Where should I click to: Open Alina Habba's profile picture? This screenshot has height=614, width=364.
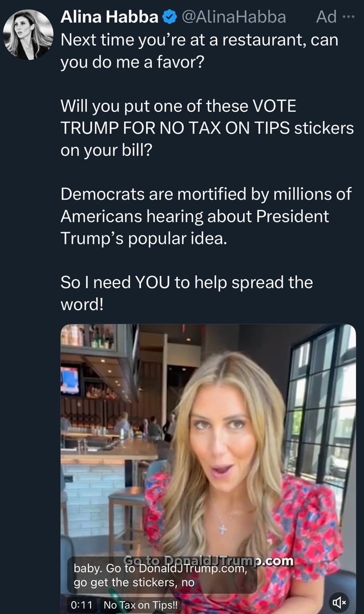click(28, 34)
